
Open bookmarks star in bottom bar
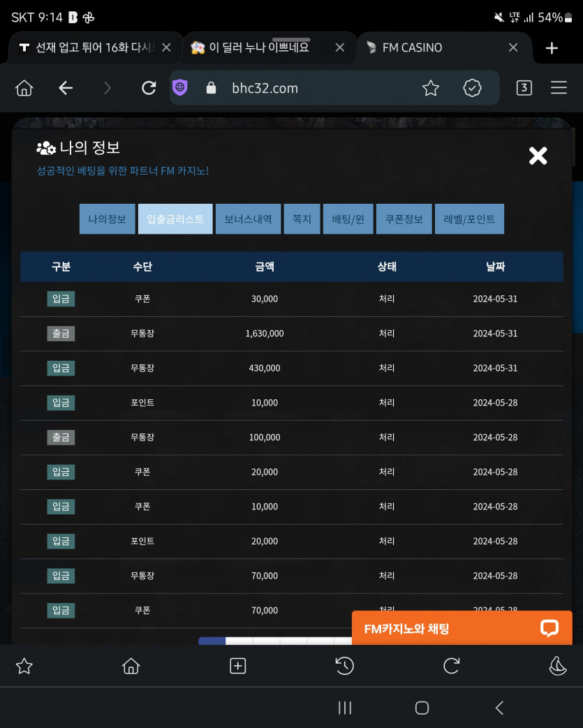(24, 667)
